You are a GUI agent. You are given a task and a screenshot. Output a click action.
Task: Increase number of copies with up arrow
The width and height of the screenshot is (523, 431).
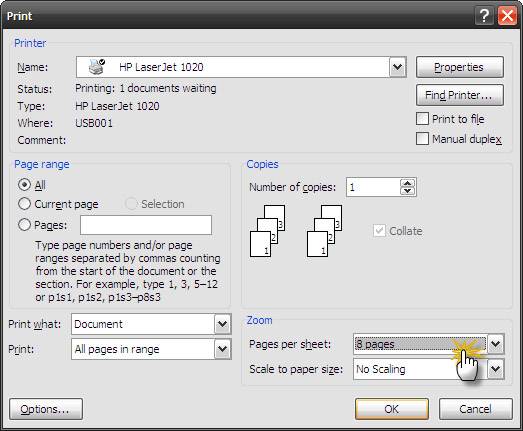point(407,183)
